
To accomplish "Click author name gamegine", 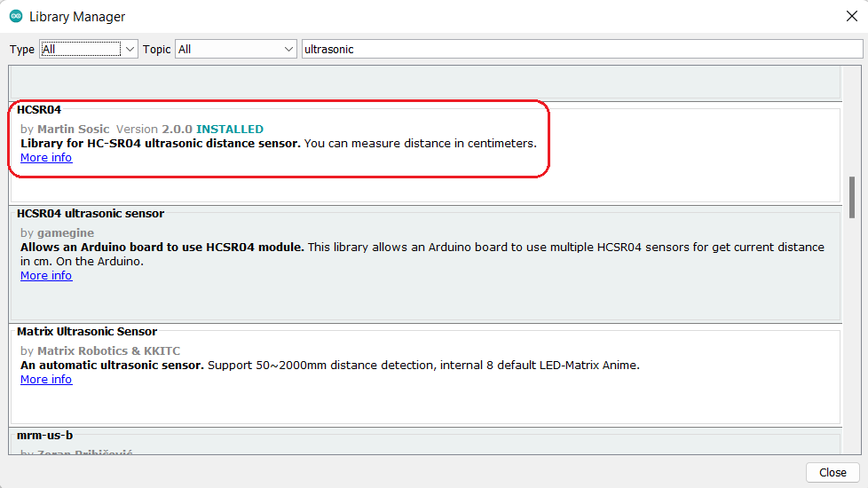I will (66, 233).
